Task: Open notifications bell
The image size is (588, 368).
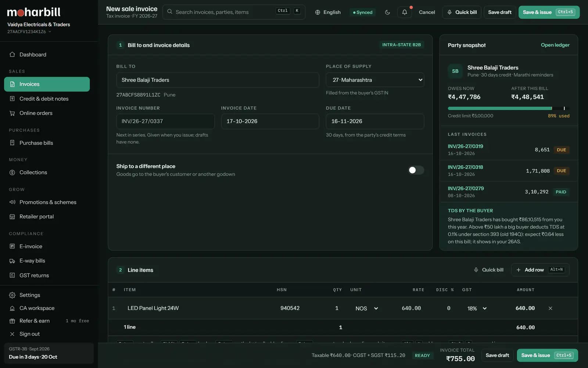Action: coord(405,12)
